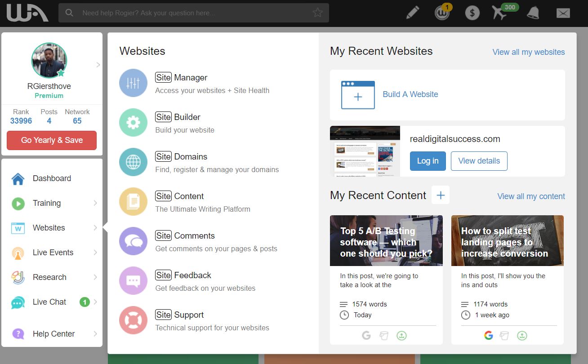This screenshot has width=588, height=364.
Task: Open realdigitalsuccess.com site thumbnail
Action: point(365,151)
